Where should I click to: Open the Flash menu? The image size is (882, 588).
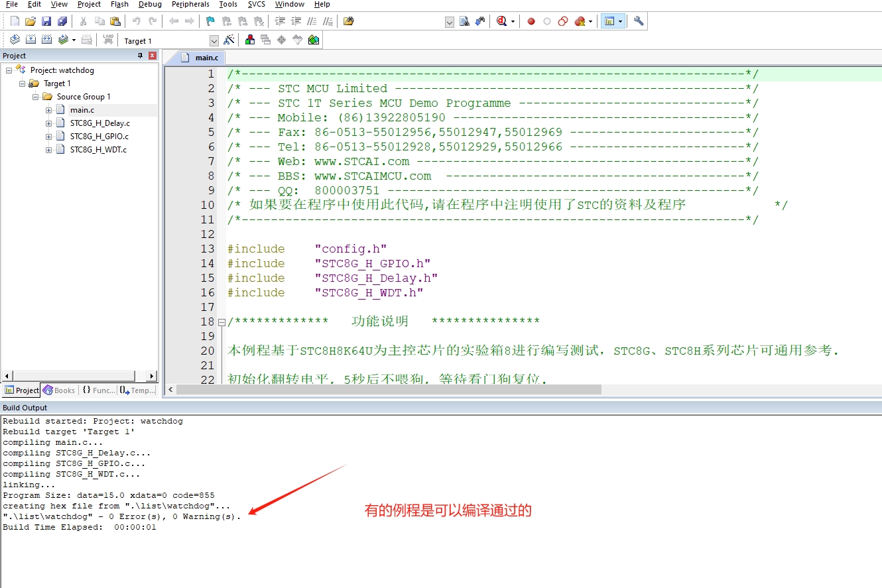click(x=119, y=5)
